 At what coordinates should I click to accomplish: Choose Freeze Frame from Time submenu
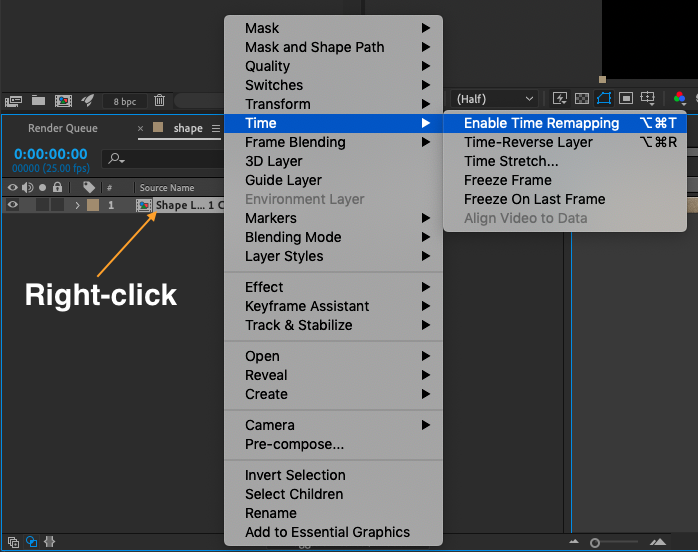click(x=507, y=180)
